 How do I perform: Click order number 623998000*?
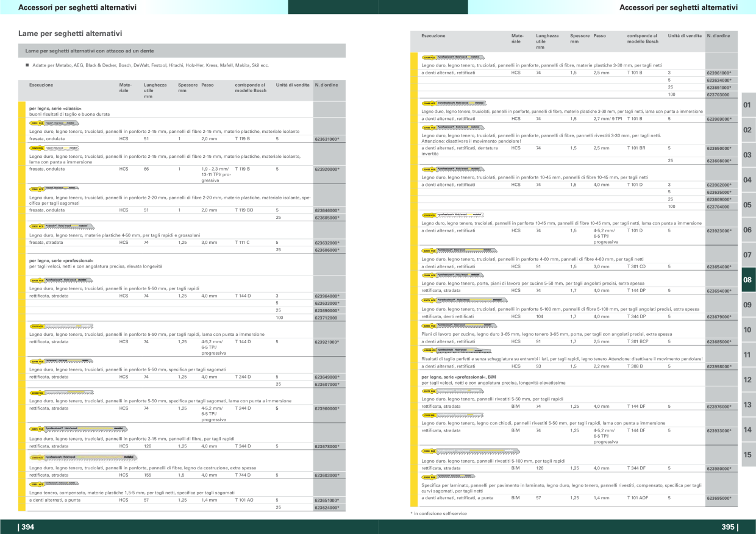pyautogui.click(x=719, y=366)
